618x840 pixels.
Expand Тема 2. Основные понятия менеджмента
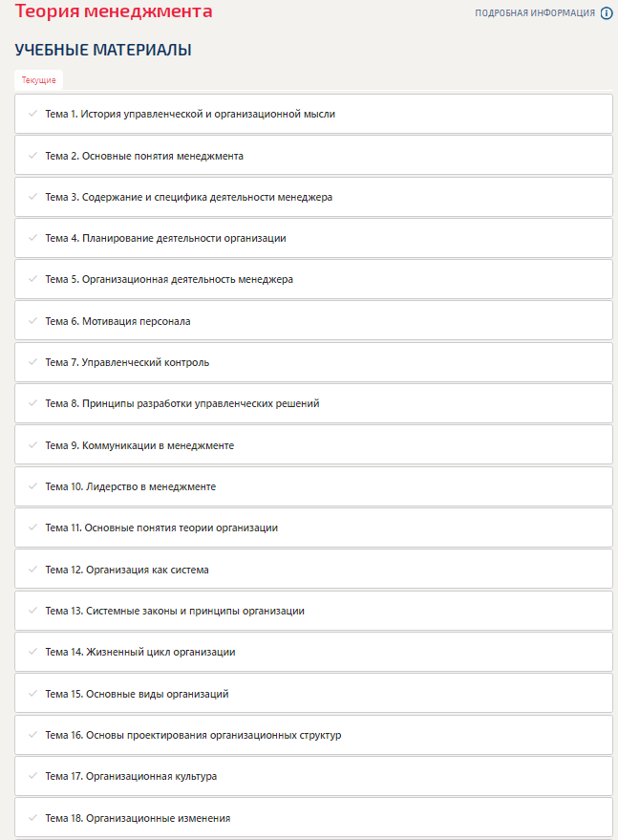[313, 156]
